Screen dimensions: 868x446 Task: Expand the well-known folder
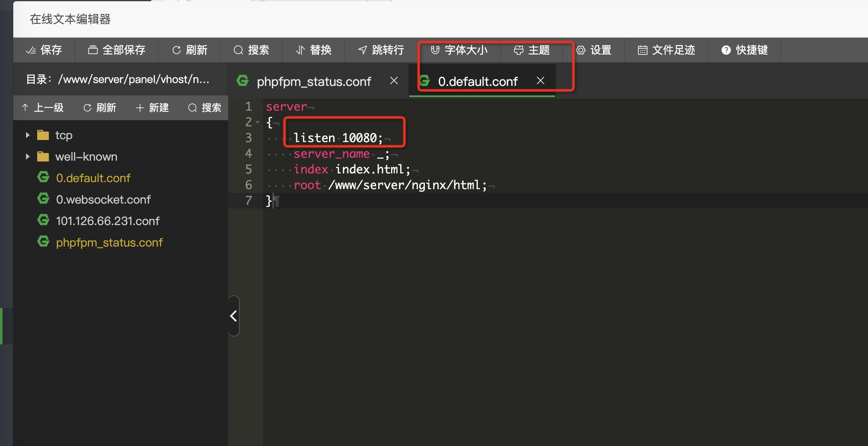click(x=28, y=157)
